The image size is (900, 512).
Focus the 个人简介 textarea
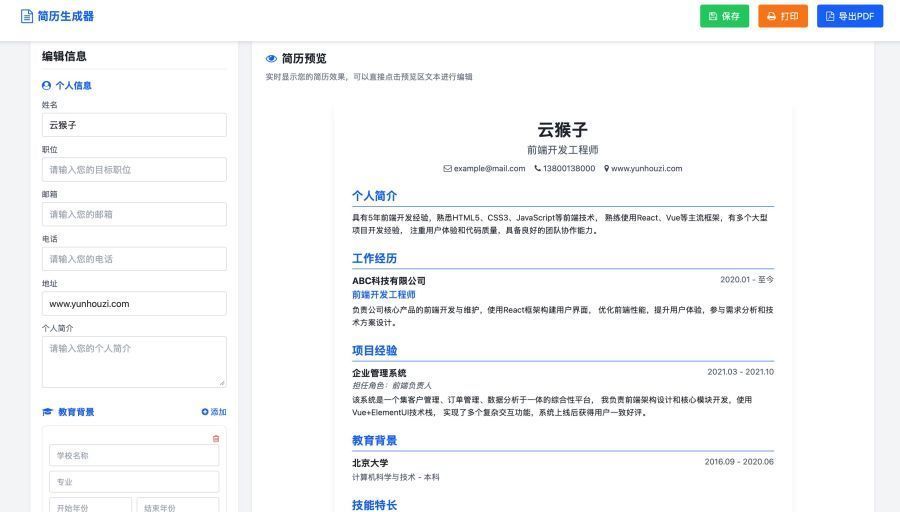134,362
